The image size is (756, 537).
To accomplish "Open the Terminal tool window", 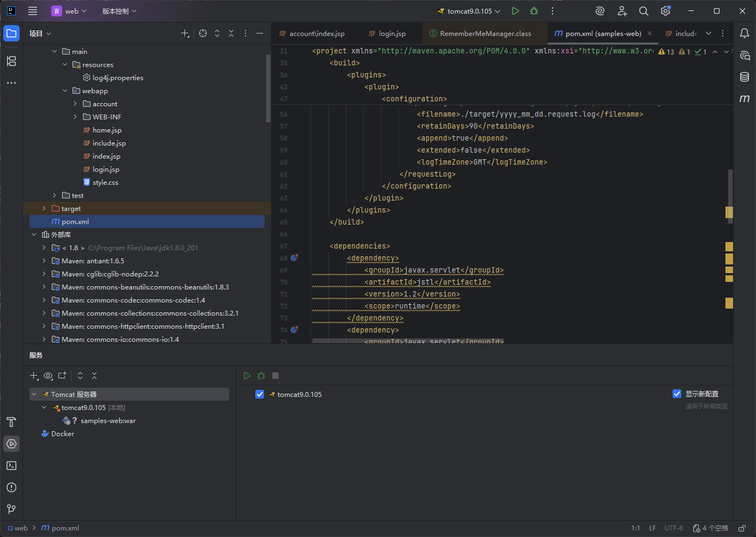I will (x=11, y=466).
